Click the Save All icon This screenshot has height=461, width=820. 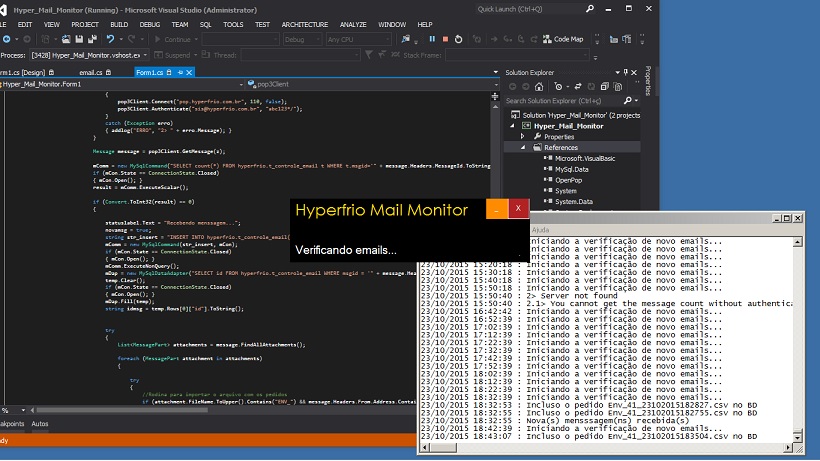coord(93,39)
